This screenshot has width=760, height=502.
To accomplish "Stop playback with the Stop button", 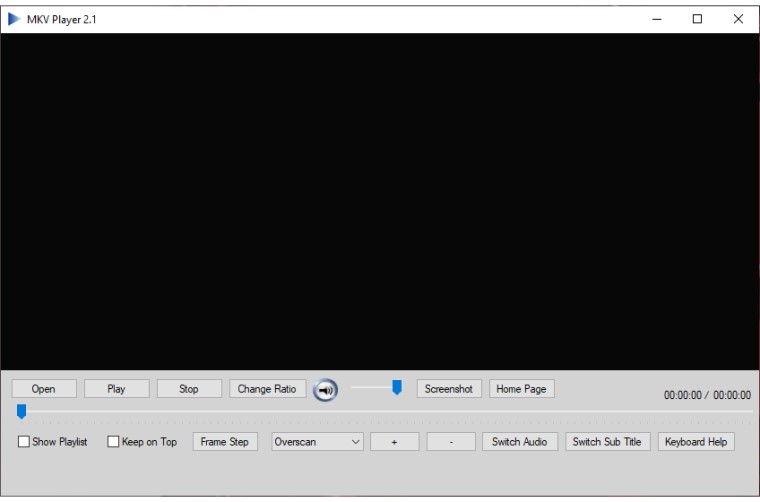I will tap(189, 389).
